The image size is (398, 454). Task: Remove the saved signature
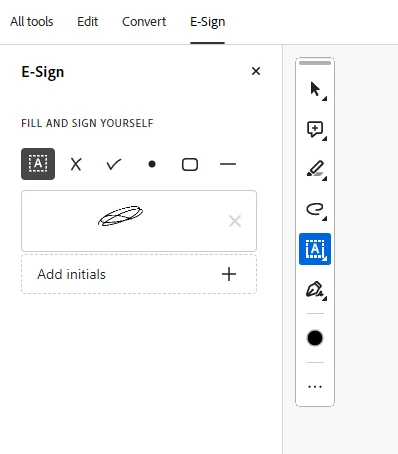(x=235, y=221)
